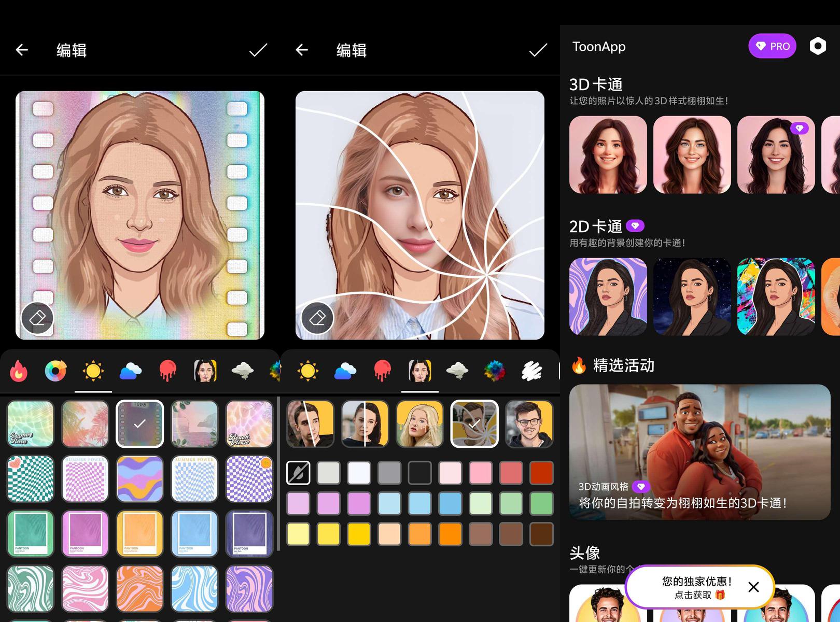Select man with glasses style thumbnail
Viewport: 840px width, 622px height.
tap(529, 424)
